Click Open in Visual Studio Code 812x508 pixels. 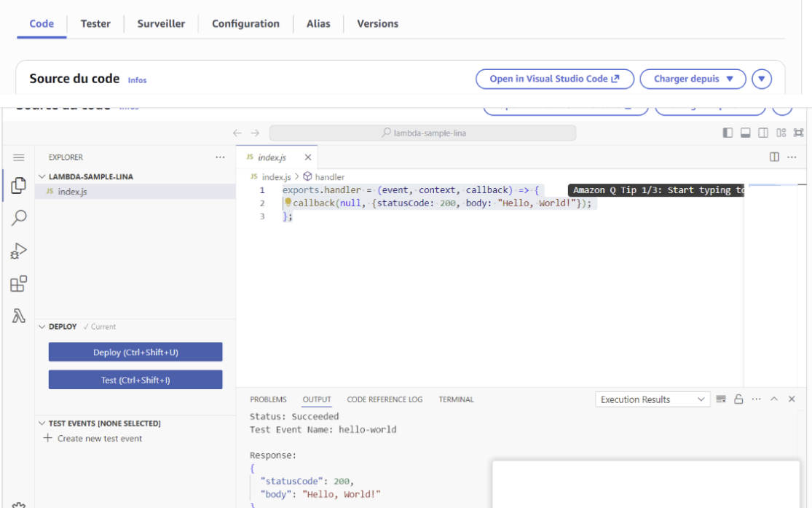pos(554,79)
